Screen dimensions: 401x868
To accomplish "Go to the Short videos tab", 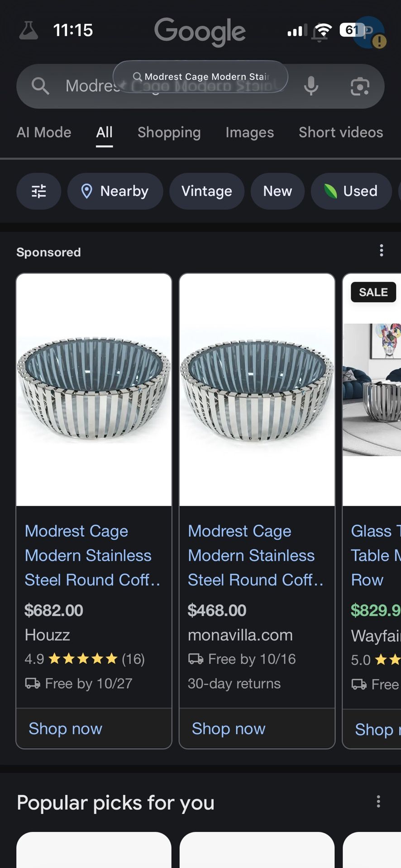I will click(x=340, y=132).
